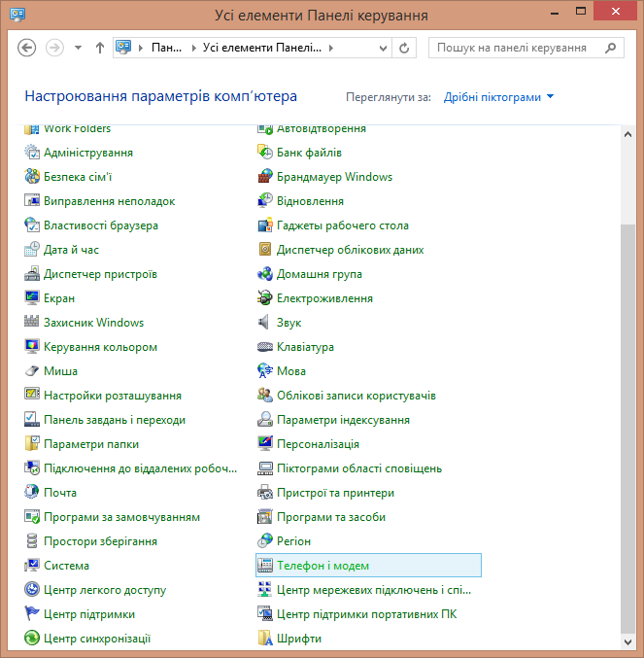Expand the Дрібні піктограми view dropdown
This screenshot has height=658, width=644.
498,97
